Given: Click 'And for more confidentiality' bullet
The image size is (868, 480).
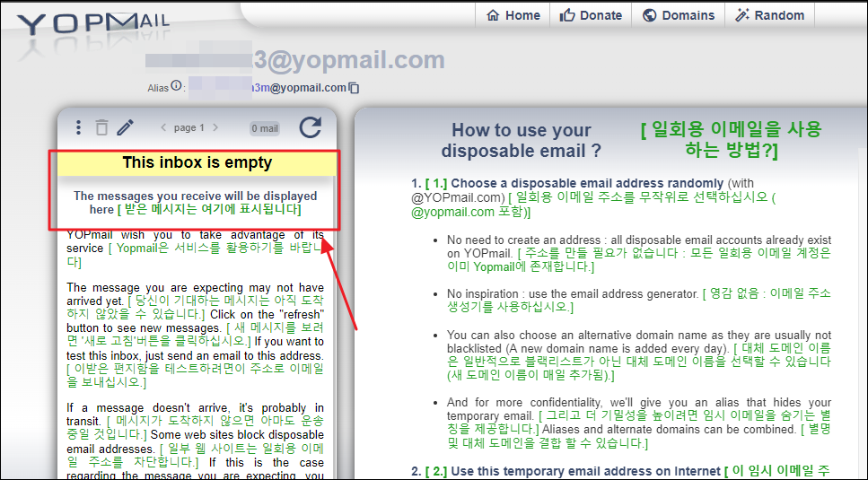Looking at the screenshot, I should point(639,423).
